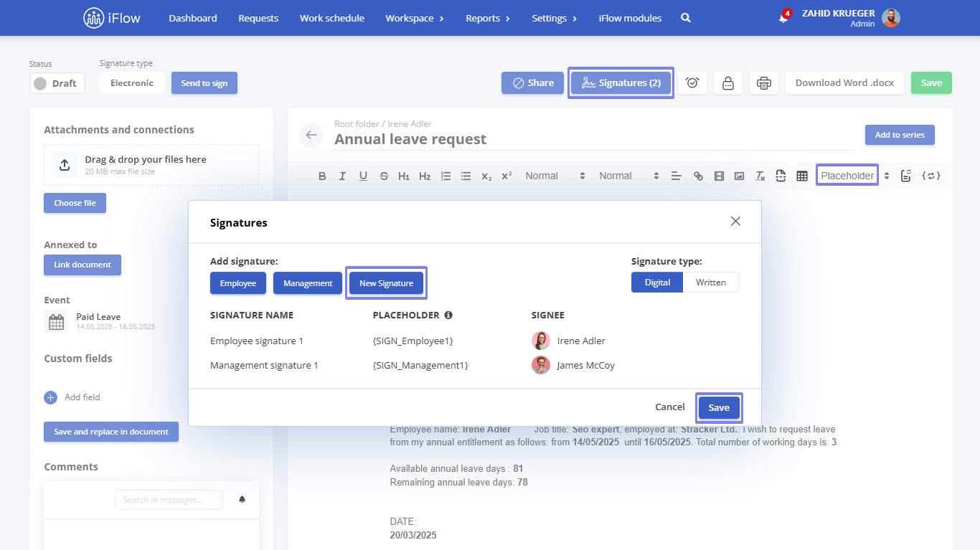This screenshot has width=980, height=550.
Task: Click the New Signature button
Action: pyautogui.click(x=387, y=283)
